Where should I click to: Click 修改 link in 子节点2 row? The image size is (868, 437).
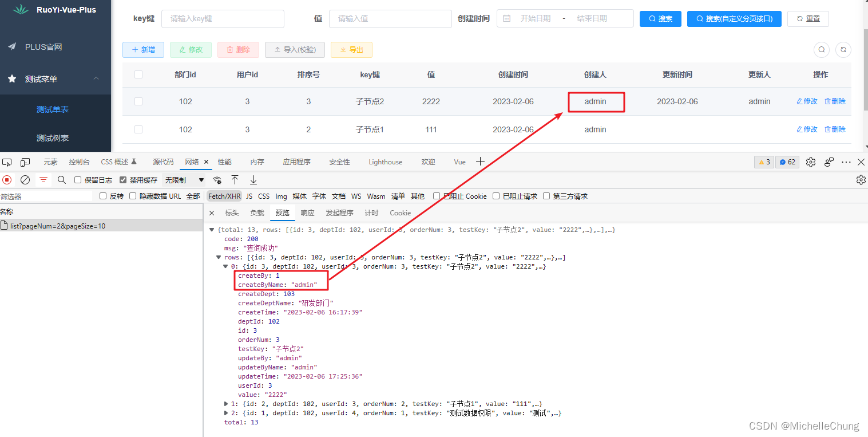(x=807, y=101)
